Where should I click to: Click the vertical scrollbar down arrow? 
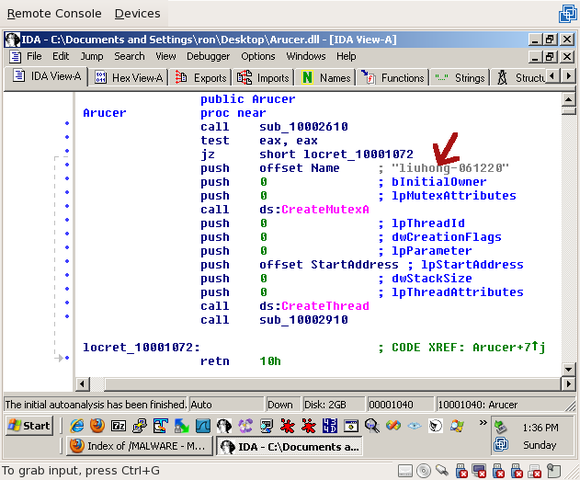click(568, 368)
